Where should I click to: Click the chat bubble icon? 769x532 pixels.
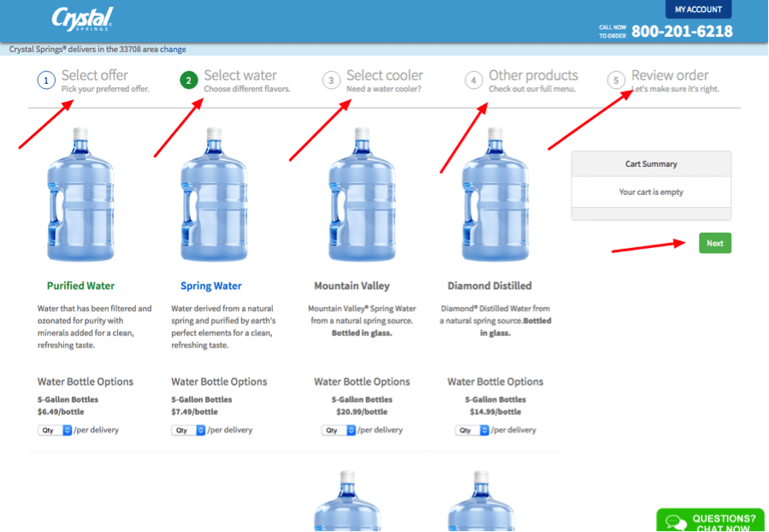point(676,523)
